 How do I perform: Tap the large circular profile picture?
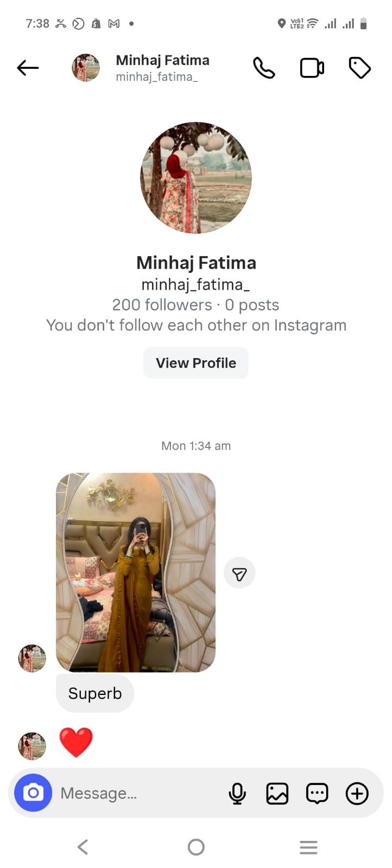[196, 178]
